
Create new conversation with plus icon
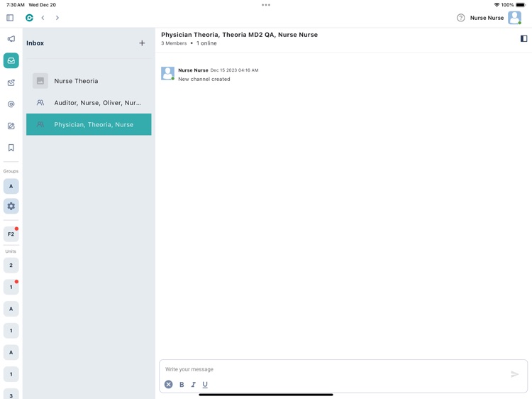(142, 43)
